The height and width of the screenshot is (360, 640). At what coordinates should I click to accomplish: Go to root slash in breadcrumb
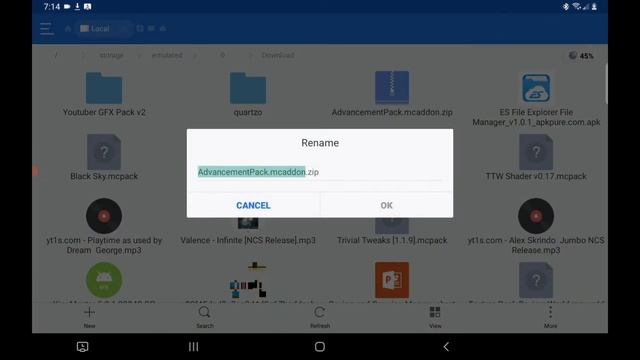(x=56, y=55)
